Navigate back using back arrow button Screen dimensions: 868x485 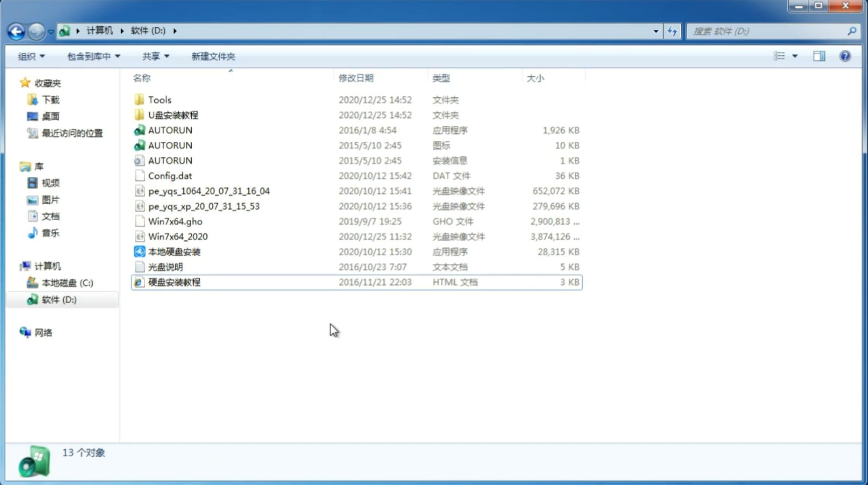click(16, 30)
